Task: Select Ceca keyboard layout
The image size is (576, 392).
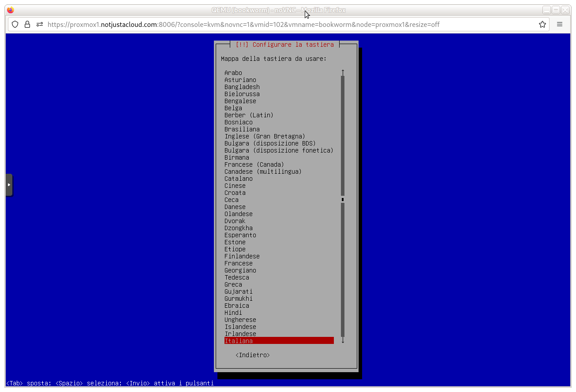Action: pyautogui.click(x=232, y=200)
